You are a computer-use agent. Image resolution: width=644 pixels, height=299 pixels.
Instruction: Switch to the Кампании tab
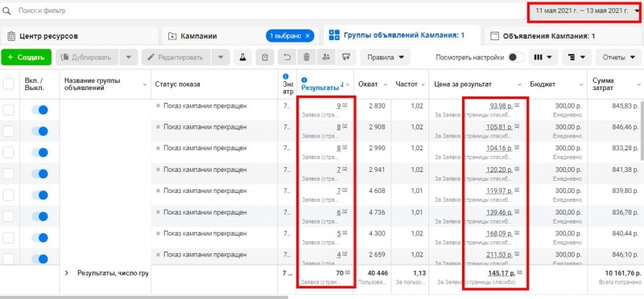point(213,36)
